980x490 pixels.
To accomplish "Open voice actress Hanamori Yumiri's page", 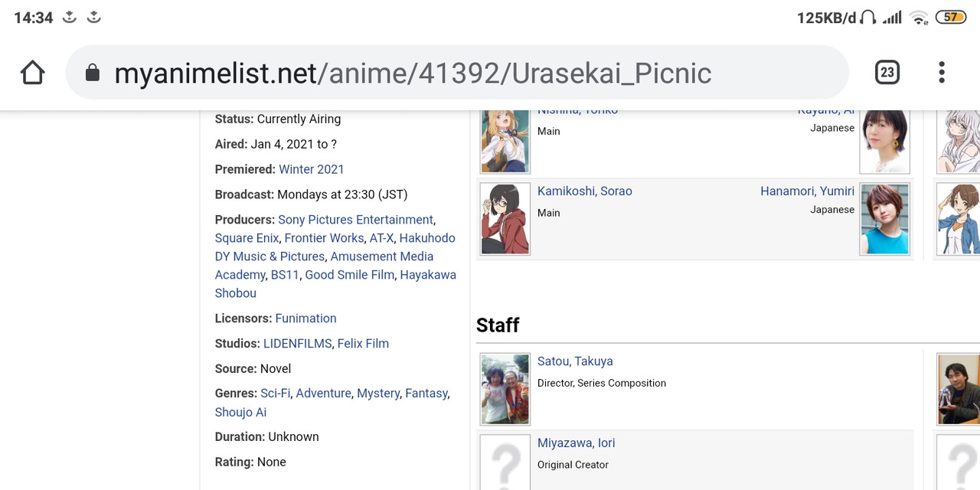I will (806, 191).
